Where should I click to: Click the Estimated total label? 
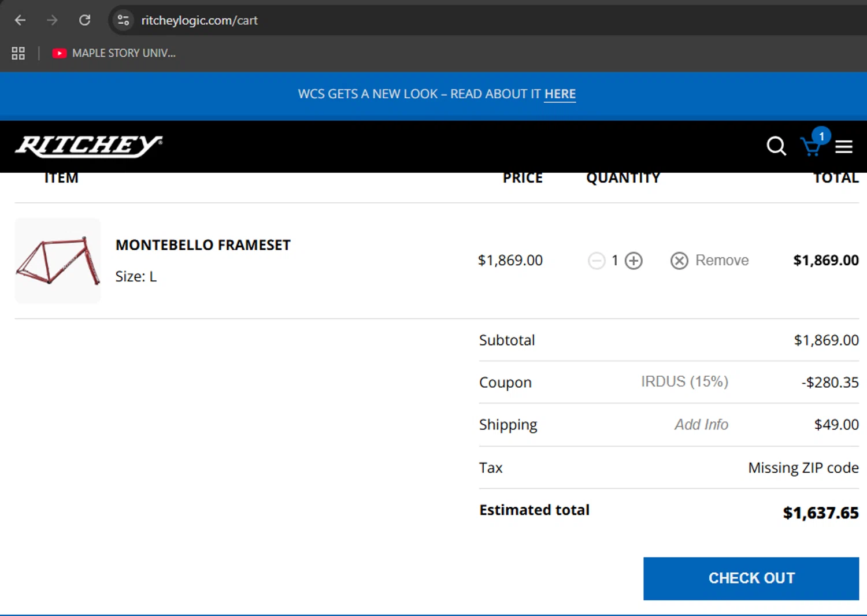pos(534,510)
